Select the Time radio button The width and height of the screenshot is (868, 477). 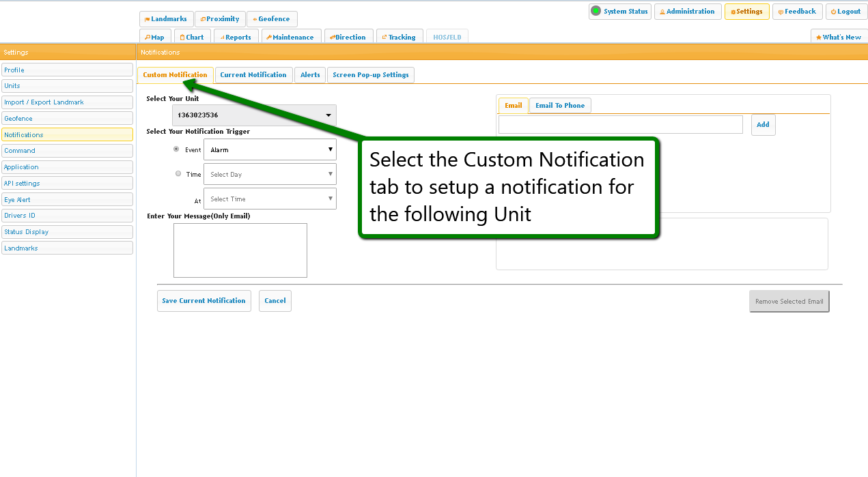[x=178, y=174]
